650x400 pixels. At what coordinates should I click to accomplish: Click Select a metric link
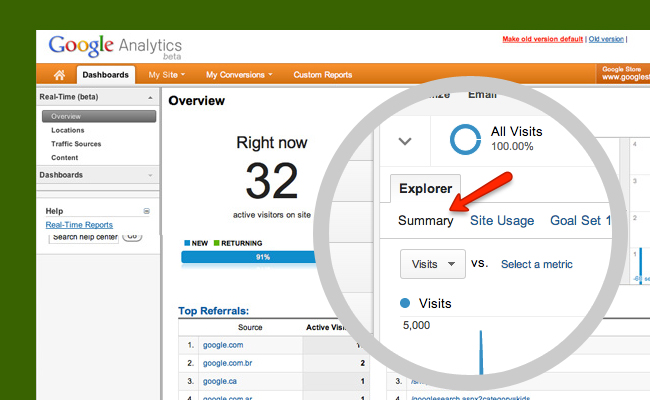[536, 264]
